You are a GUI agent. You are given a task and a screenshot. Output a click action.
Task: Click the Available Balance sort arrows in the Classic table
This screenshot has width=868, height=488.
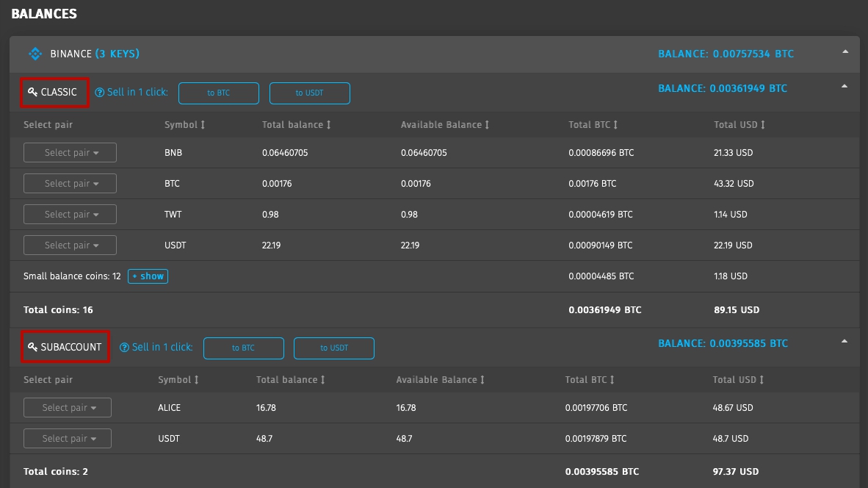click(487, 125)
